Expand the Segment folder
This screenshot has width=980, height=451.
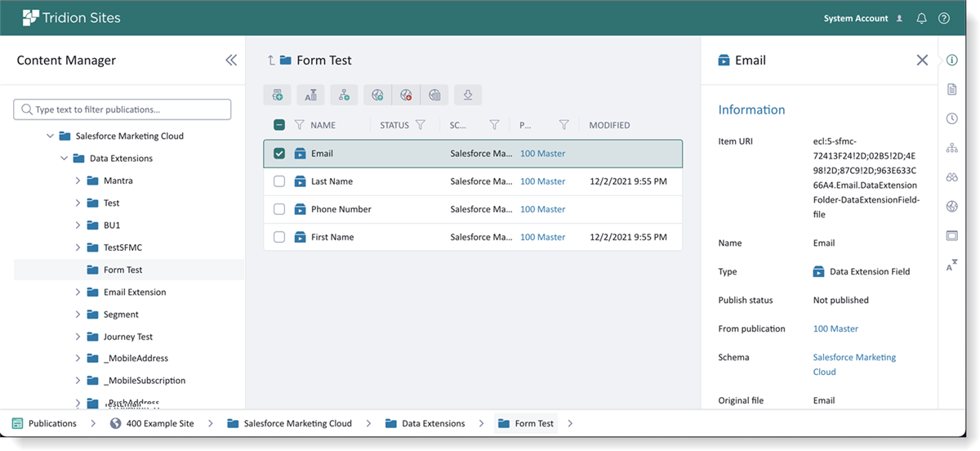[78, 314]
